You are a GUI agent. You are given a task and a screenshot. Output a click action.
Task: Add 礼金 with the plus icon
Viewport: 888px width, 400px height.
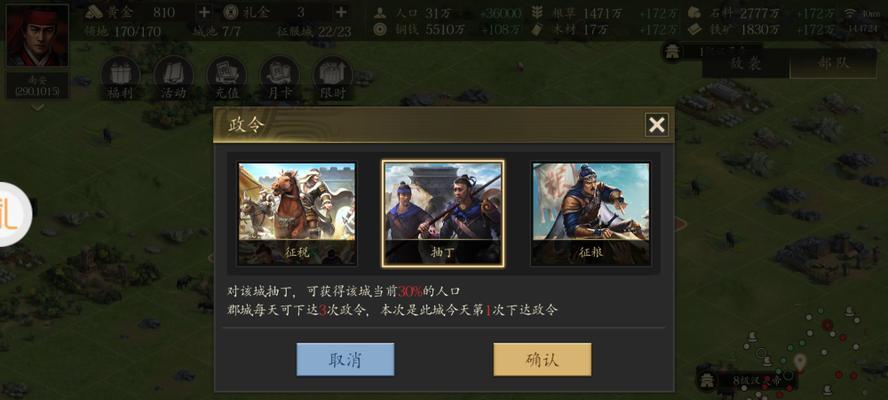click(341, 12)
